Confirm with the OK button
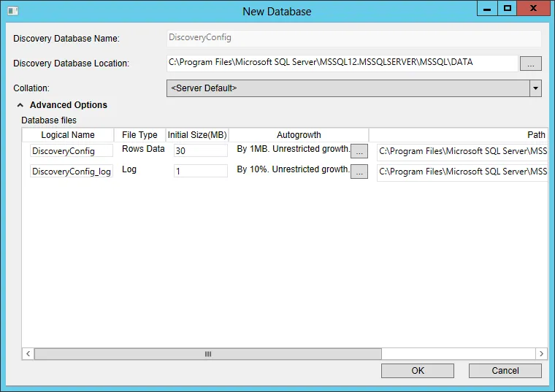This screenshot has height=392, width=555. click(x=418, y=371)
